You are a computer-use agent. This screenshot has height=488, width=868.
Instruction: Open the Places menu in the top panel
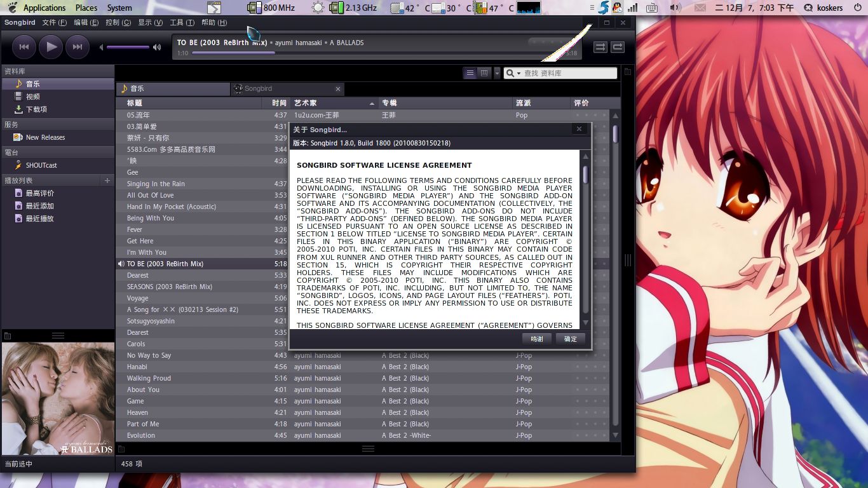(x=86, y=8)
